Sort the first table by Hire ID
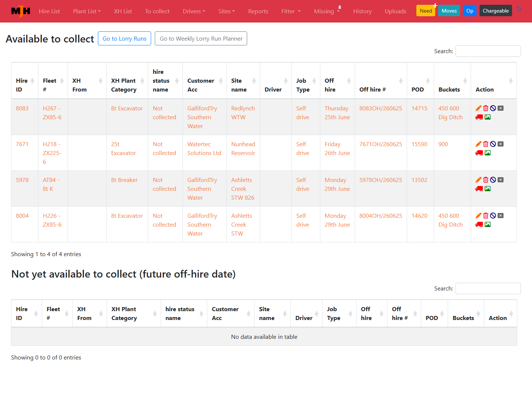 pos(25,80)
